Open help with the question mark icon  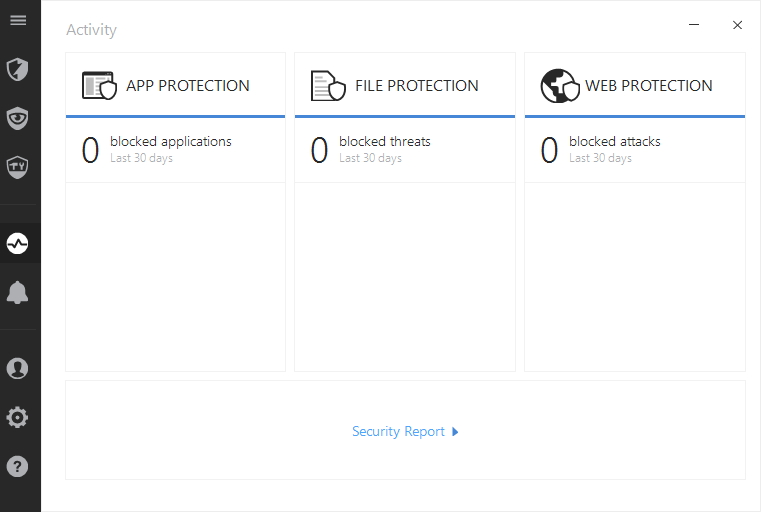(17, 466)
